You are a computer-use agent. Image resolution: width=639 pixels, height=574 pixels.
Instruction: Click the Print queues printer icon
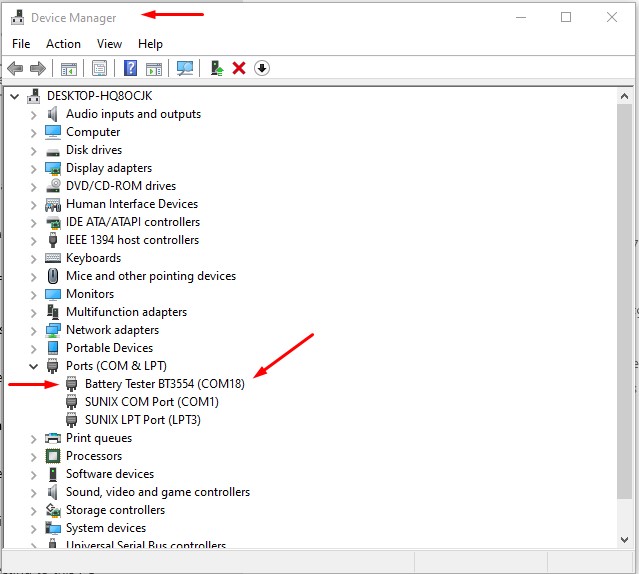tap(53, 438)
